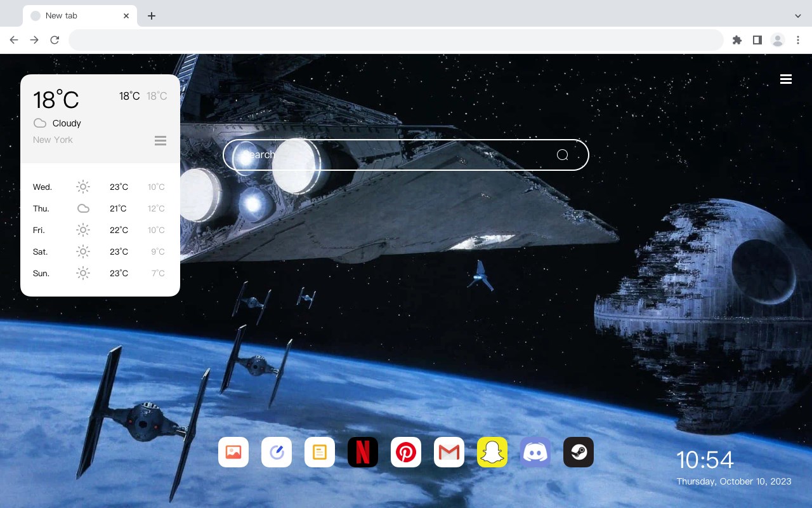Toggle the Chrome side panel
The height and width of the screenshot is (508, 812).
757,40
